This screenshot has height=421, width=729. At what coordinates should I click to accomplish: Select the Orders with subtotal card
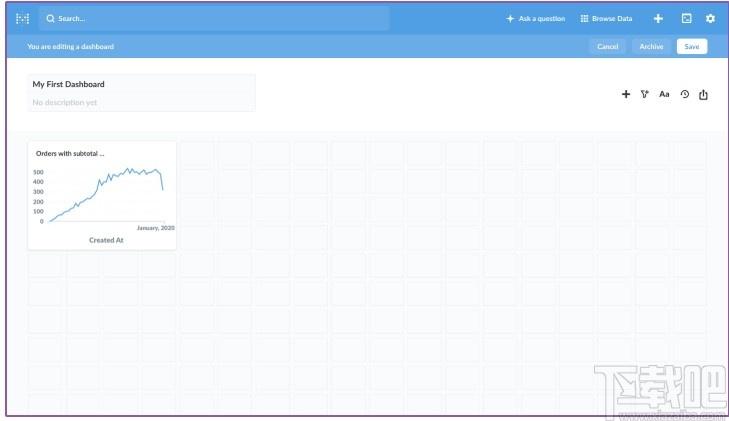coord(102,196)
